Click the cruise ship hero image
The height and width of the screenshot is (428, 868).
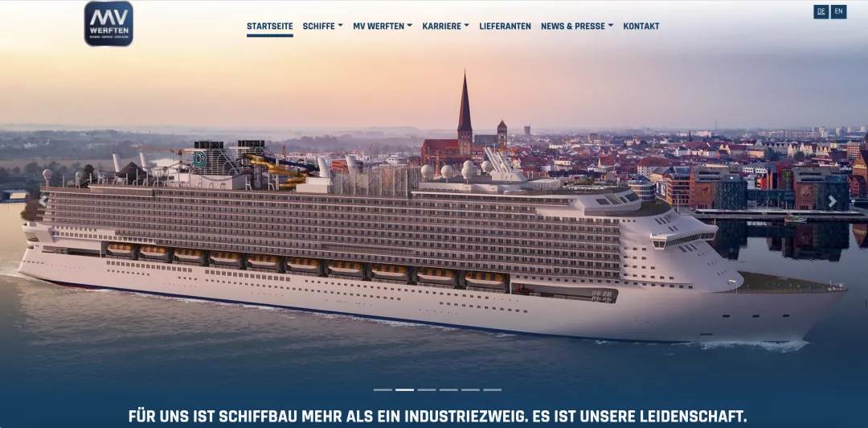pos(432,244)
